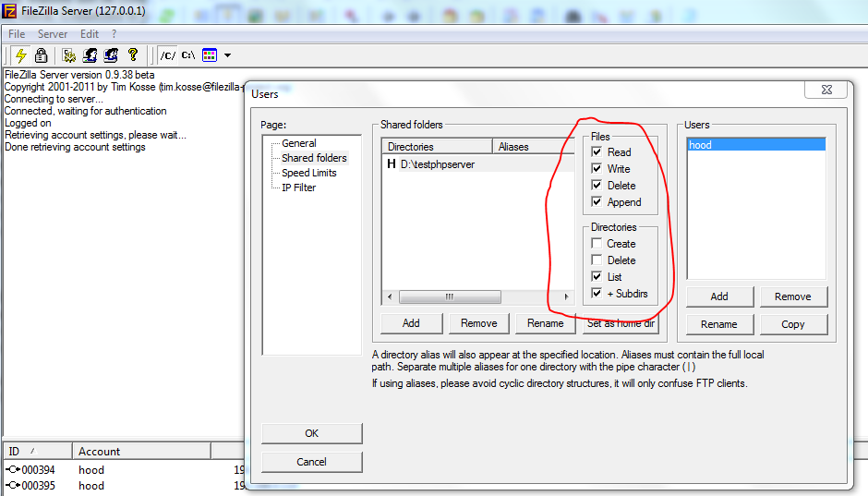
Task: Open dropdown arrow next to grid icon
Action: point(227,55)
